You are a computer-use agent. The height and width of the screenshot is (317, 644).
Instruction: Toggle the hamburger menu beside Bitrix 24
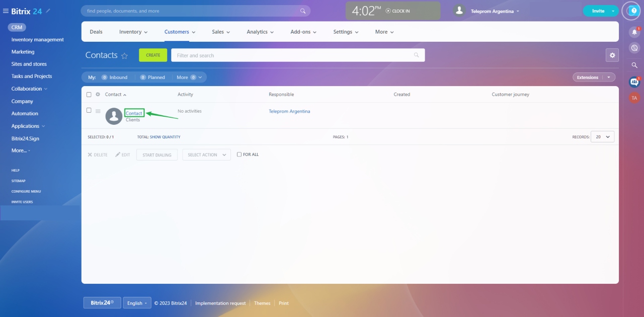(x=6, y=11)
